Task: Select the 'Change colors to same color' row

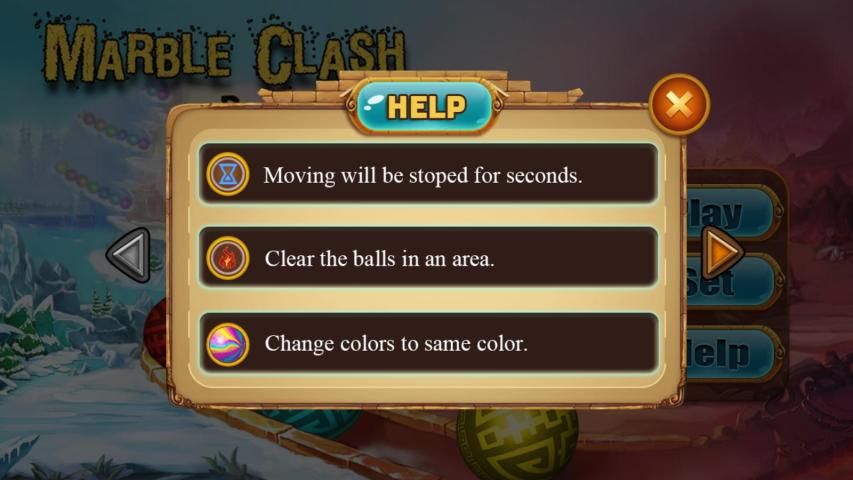Action: click(x=429, y=343)
